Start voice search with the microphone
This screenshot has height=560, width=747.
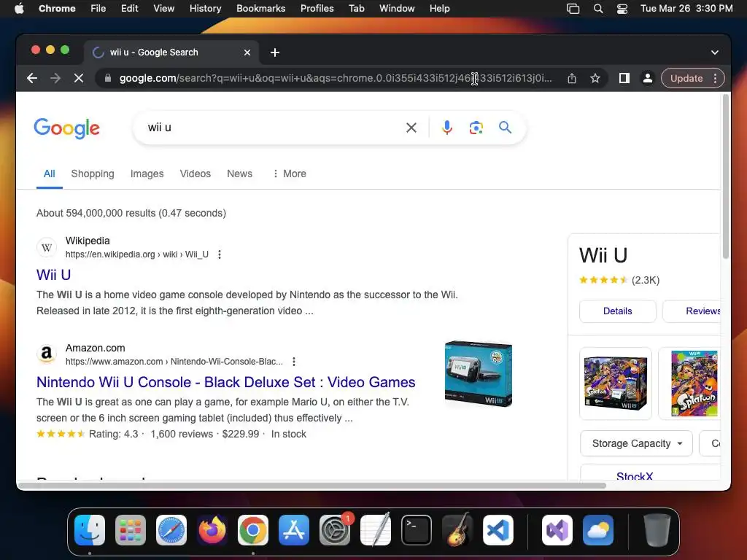click(x=447, y=128)
